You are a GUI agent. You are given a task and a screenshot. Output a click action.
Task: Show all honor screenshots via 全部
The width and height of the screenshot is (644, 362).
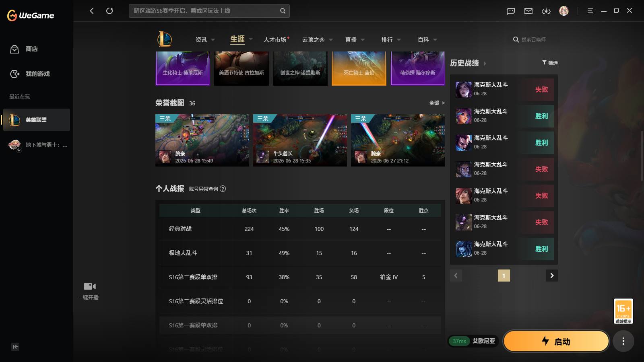tap(437, 103)
